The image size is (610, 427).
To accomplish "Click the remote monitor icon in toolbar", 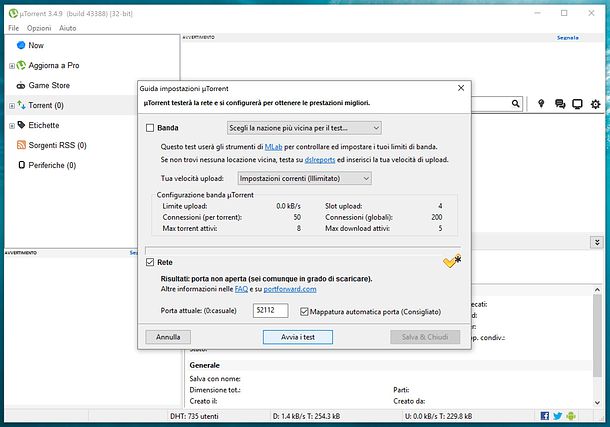I will 577,104.
